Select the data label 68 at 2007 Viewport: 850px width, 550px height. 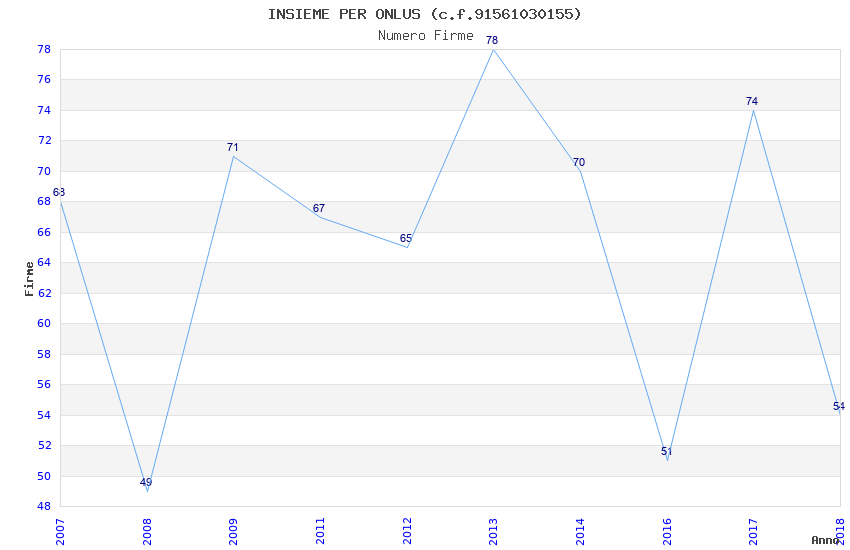pos(59,192)
